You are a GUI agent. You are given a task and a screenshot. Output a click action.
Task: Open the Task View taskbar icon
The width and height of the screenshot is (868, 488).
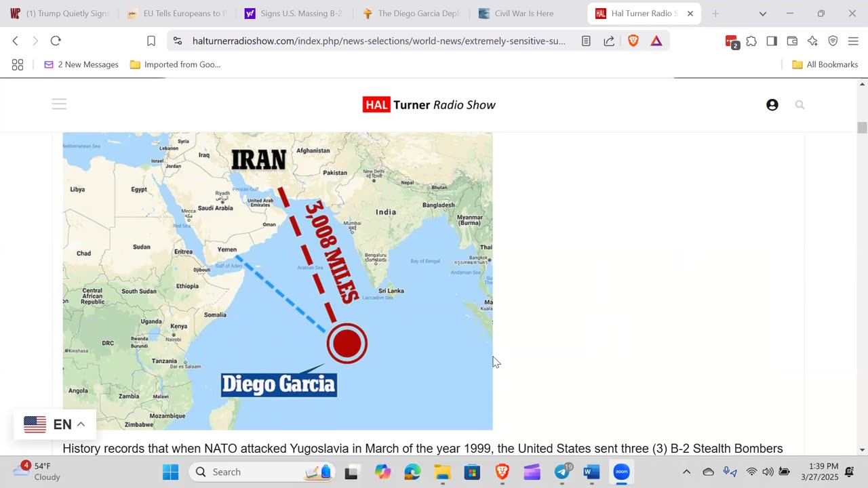[351, 472]
